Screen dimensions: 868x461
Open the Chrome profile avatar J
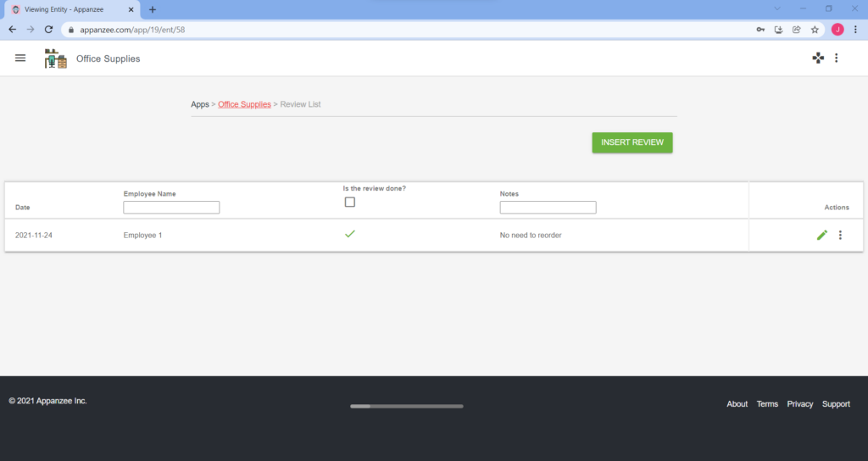tap(837, 30)
